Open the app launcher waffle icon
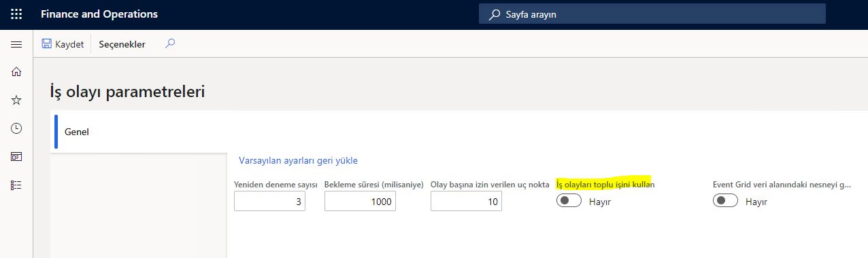The image size is (868, 258). point(16,14)
